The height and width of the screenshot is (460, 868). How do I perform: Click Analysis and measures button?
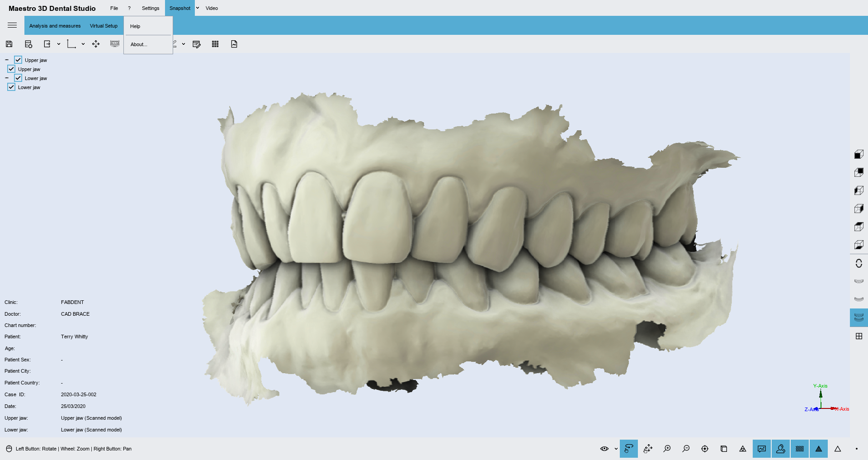pos(55,26)
